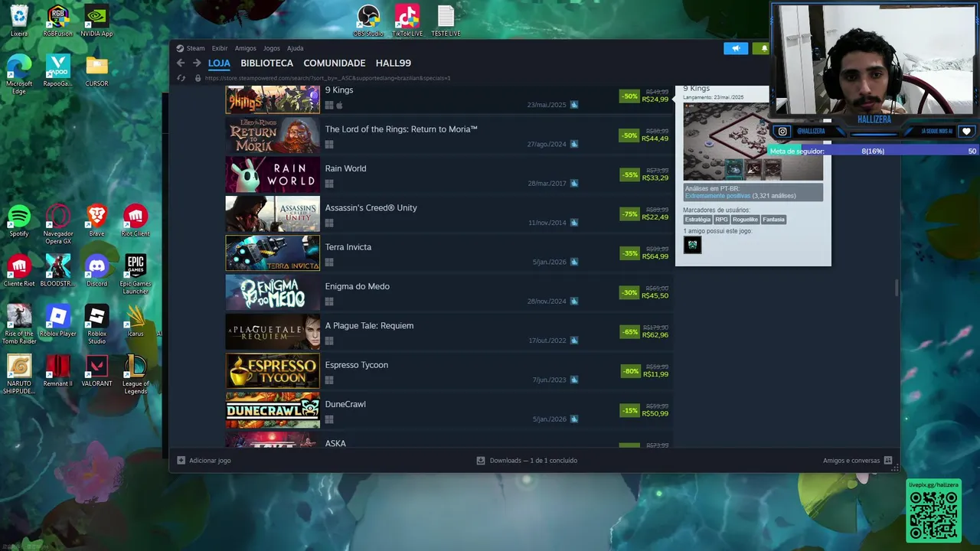This screenshot has width=980, height=551.
Task: Switch to the BIBLIOTECA tab
Action: click(x=266, y=63)
